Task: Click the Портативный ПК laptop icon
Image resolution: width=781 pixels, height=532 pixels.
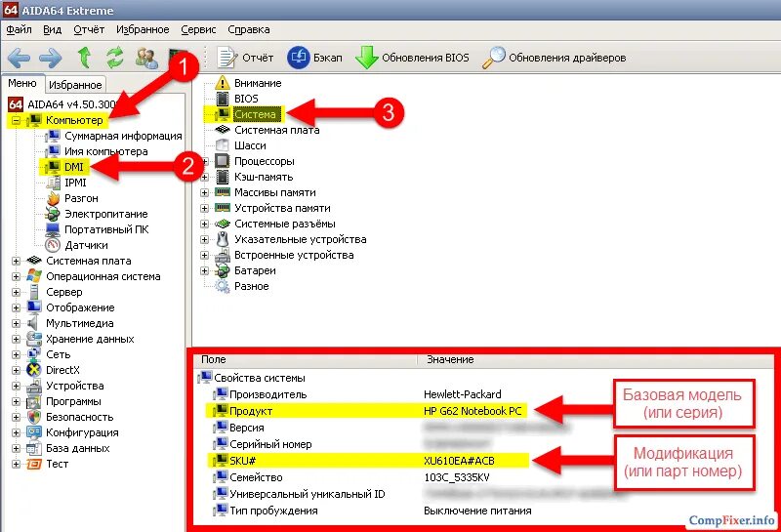Action: 53,229
